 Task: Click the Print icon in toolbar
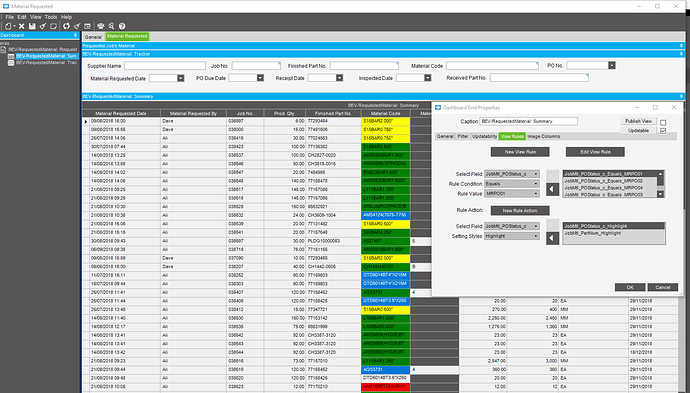pos(101,26)
